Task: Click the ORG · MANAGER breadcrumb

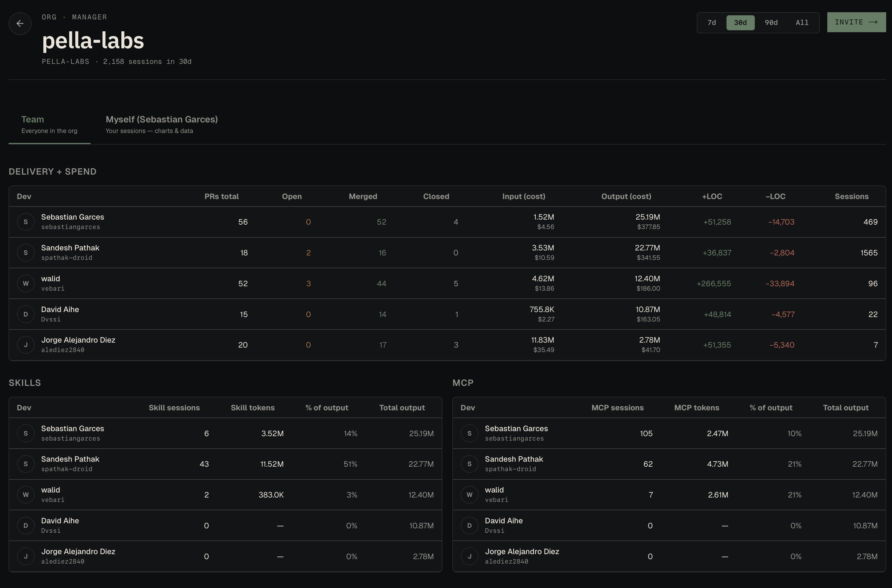Action: [74, 17]
